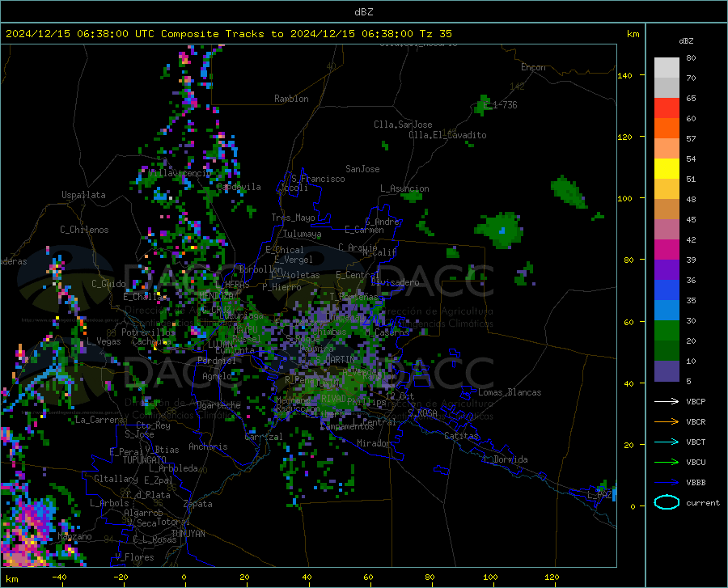Viewport: 728px width, 588px height.
Task: Click the 'current' legend label
Action: tap(703, 502)
